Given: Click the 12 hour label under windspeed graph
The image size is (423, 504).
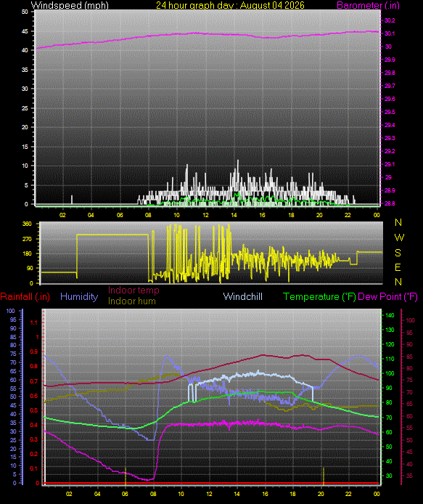Looking at the screenshot, I should [205, 215].
